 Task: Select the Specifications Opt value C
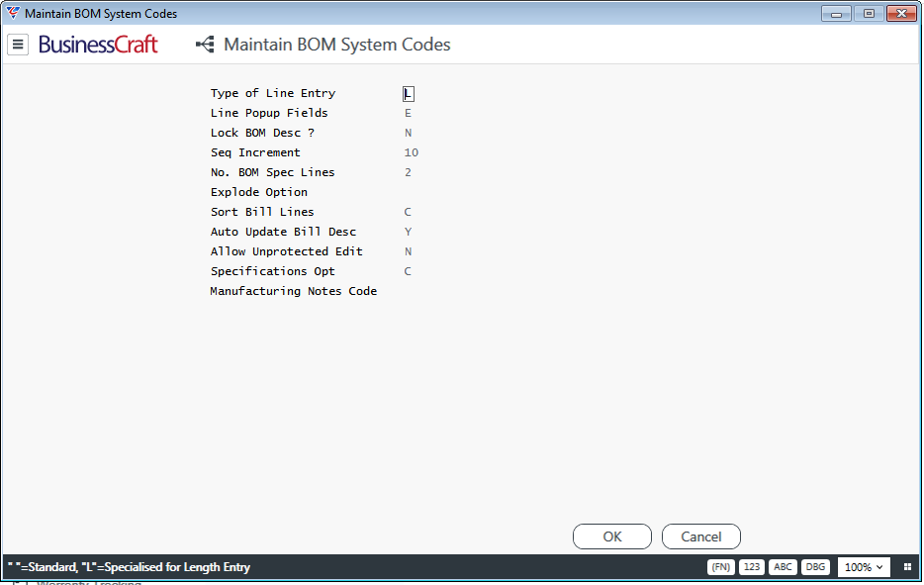pyautogui.click(x=408, y=271)
